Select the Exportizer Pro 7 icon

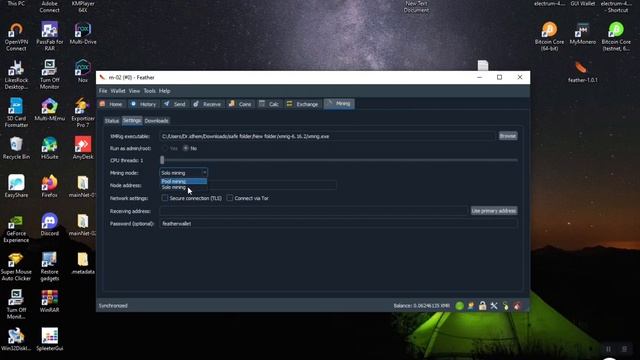pos(83,113)
